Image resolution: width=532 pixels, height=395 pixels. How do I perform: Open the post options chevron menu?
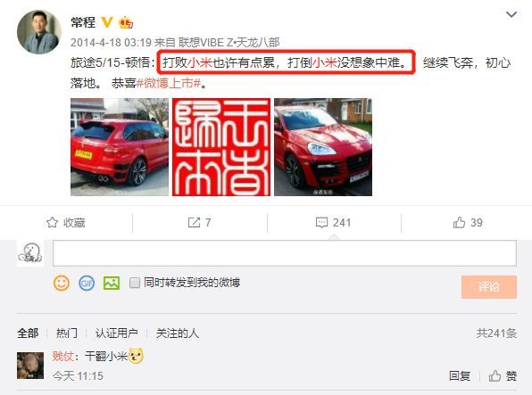tap(511, 14)
